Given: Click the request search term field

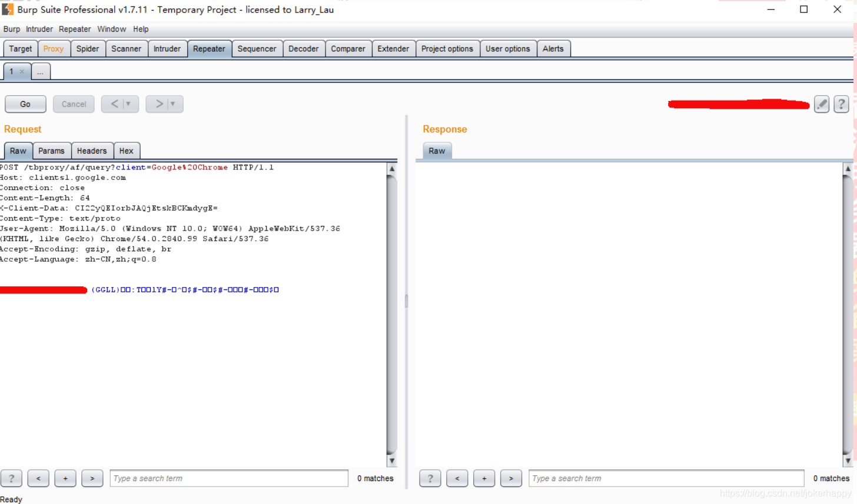Looking at the screenshot, I should point(229,479).
